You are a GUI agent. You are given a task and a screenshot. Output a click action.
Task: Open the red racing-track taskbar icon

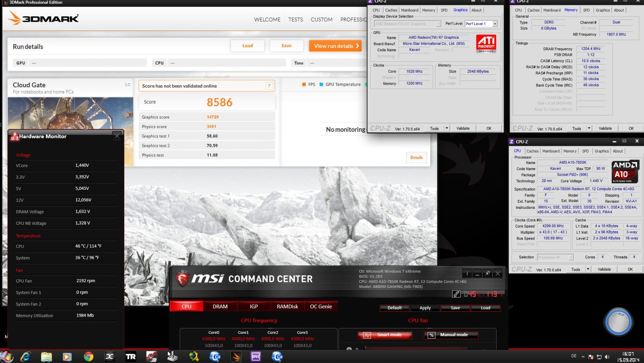coord(152,357)
